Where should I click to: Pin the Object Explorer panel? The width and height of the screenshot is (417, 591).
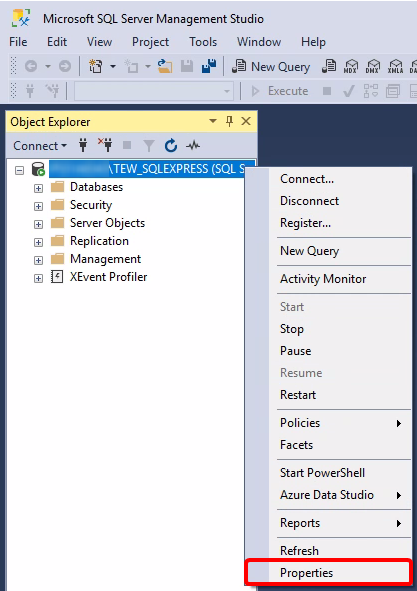click(x=229, y=121)
